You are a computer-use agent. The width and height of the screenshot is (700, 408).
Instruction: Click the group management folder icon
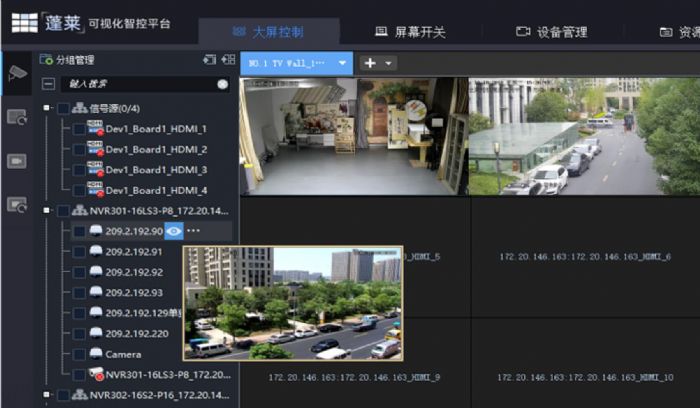pos(46,60)
